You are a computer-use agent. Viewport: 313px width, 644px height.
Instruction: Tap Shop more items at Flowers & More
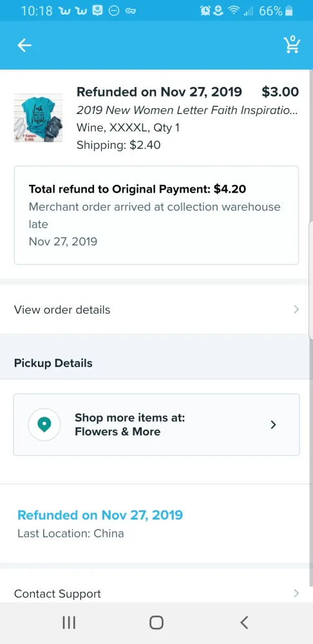click(x=156, y=424)
